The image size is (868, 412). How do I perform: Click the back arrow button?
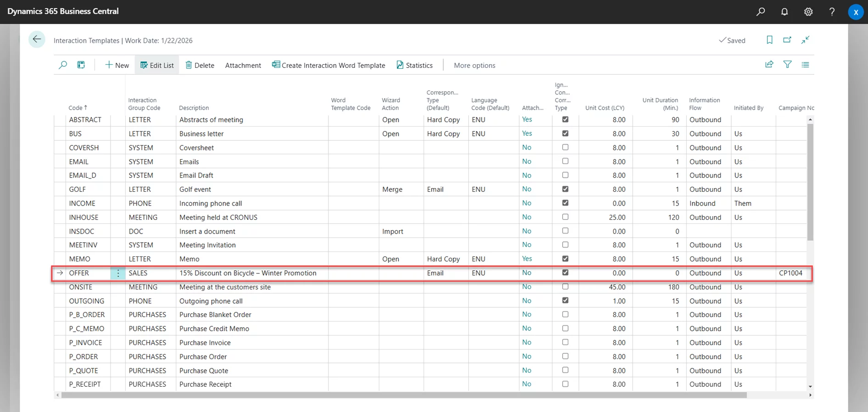click(x=37, y=39)
